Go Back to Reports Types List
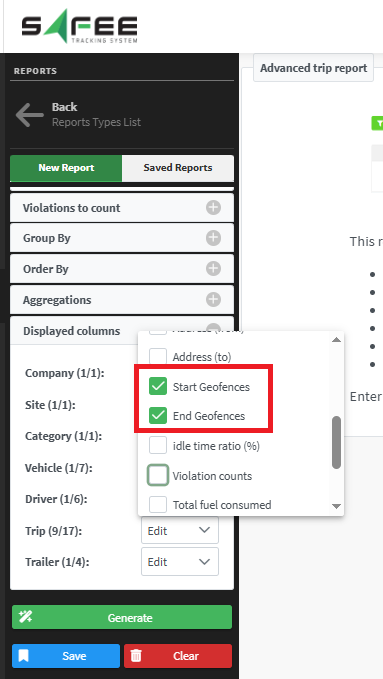 pos(78,115)
